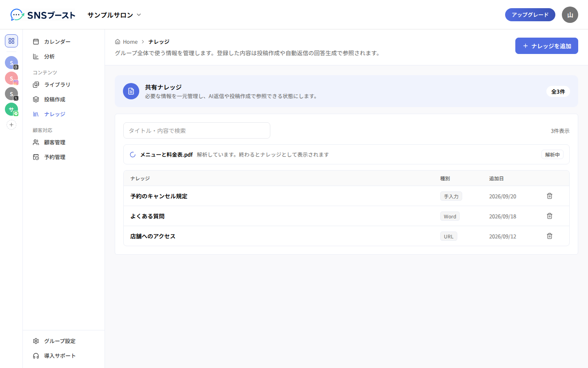This screenshot has height=368, width=588.
Task: Delete the 予約のキャンセル規定 knowledge entry
Action: click(x=550, y=196)
